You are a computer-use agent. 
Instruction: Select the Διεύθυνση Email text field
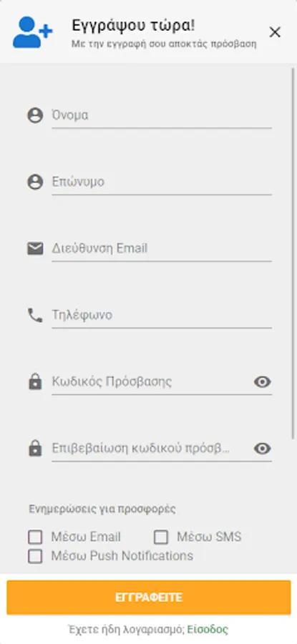(x=162, y=248)
